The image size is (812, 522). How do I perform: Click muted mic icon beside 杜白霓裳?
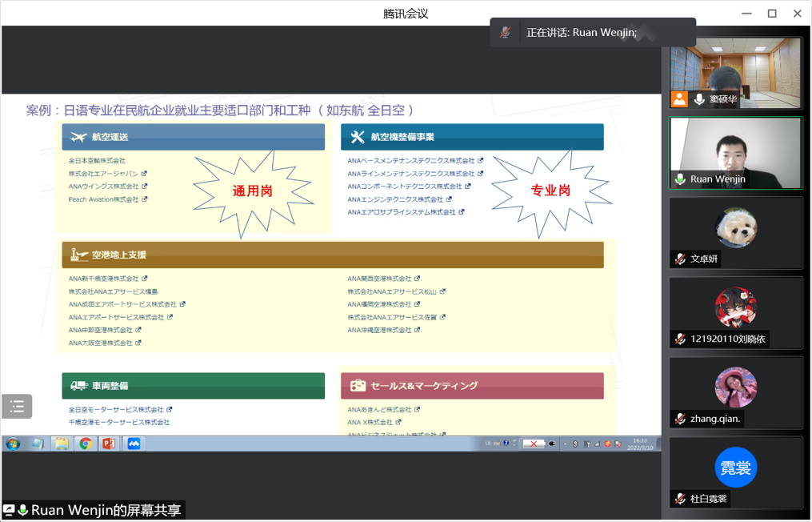click(x=681, y=499)
